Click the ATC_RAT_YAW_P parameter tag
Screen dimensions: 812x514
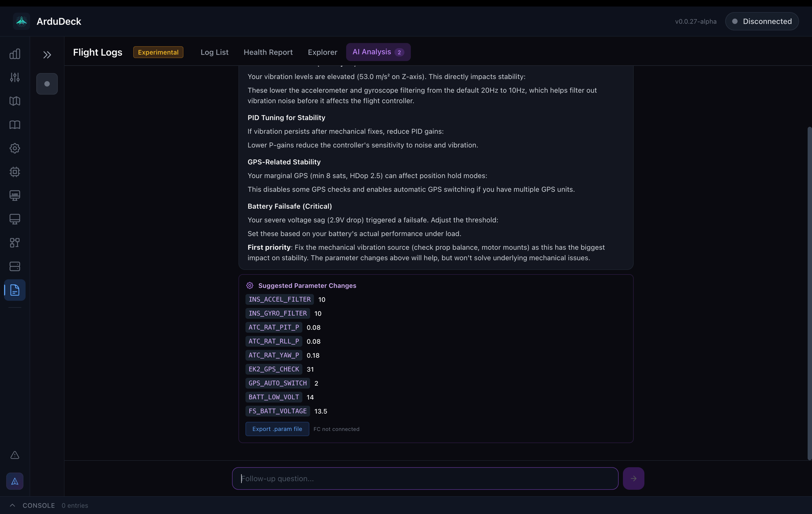[274, 355]
